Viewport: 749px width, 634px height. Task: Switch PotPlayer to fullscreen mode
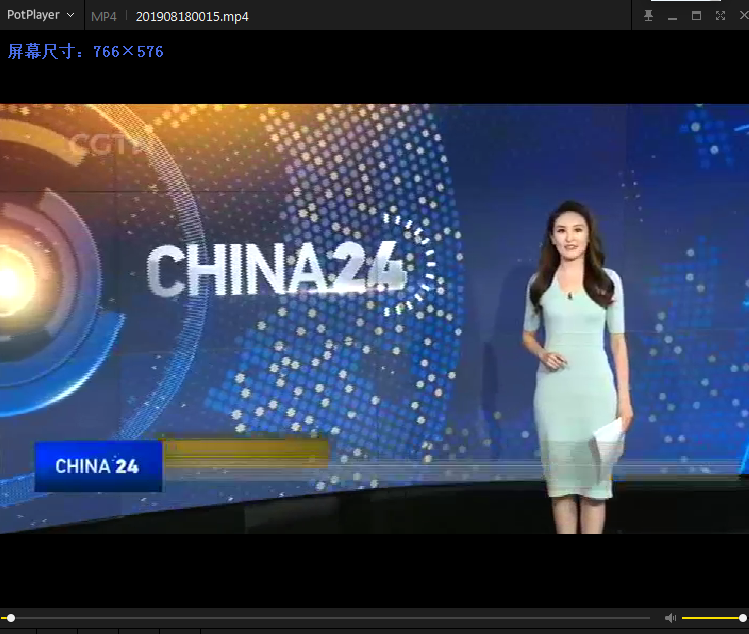(720, 16)
